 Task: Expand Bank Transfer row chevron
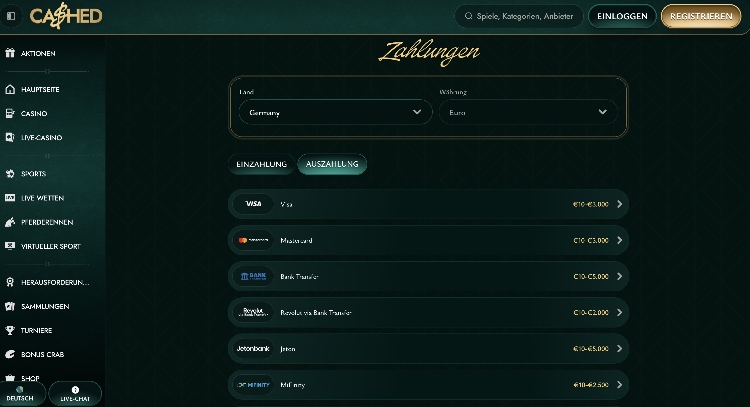[619, 276]
